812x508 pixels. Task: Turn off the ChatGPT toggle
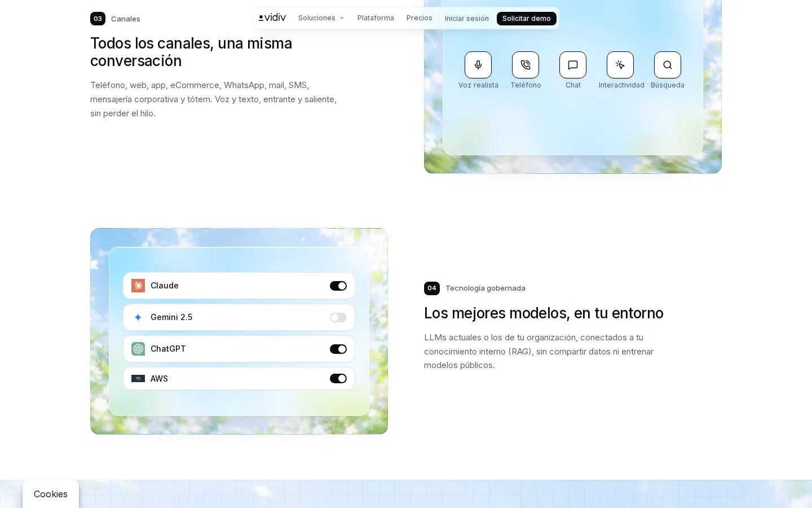point(338,349)
